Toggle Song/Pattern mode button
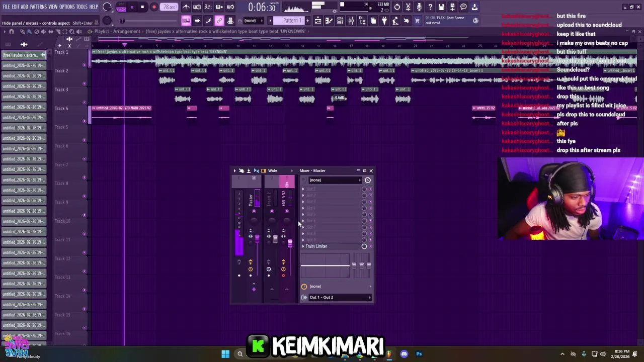Image resolution: width=644 pixels, height=362 pixels. 121,7
